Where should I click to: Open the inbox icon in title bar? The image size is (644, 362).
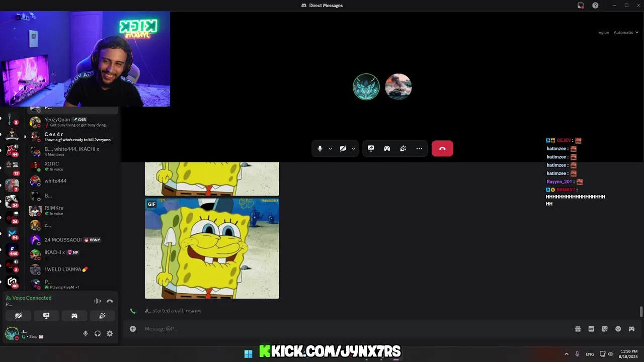click(581, 6)
